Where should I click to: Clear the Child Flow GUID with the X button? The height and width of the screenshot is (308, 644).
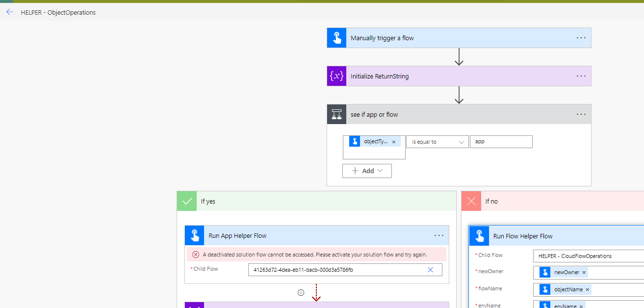pyautogui.click(x=430, y=269)
